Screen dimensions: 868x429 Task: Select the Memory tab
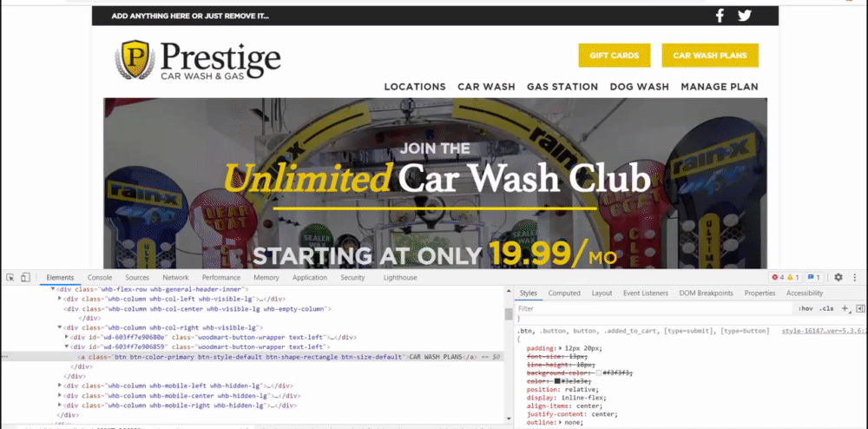266,277
